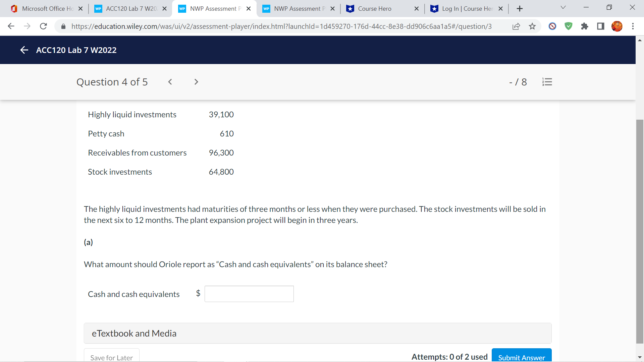
Task: Expand the eTextbook and Media section
Action: (x=134, y=333)
